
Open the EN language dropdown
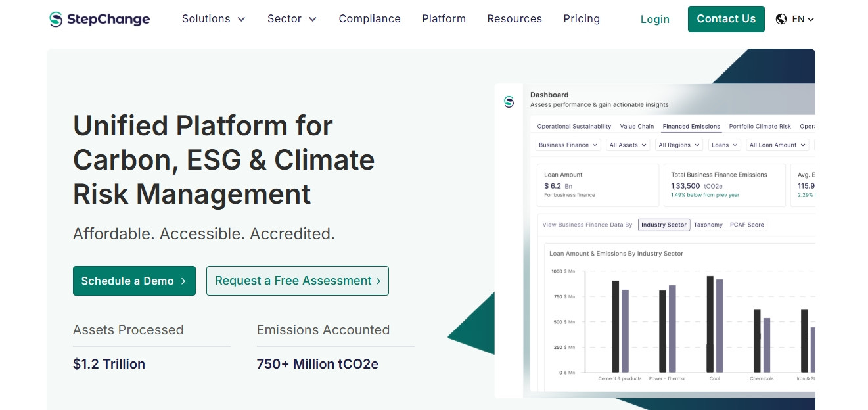(x=803, y=19)
